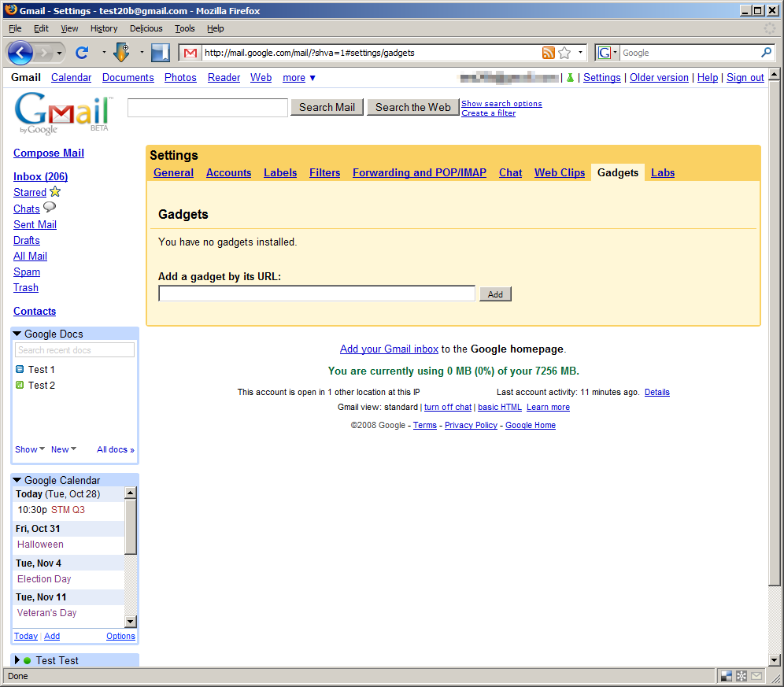Image resolution: width=784 pixels, height=687 pixels.
Task: Click the Gmail envelope favicon in the address bar
Action: click(x=190, y=53)
